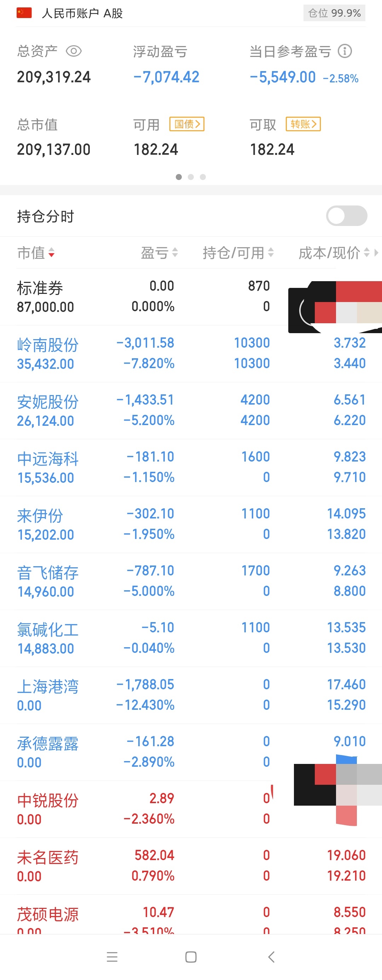This screenshot has height=980, width=382.
Task: Toggle total assets visibility eye icon
Action: tap(74, 51)
